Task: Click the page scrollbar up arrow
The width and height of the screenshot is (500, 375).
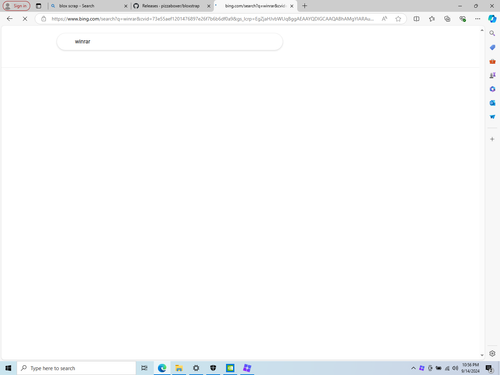Action: pos(482,30)
